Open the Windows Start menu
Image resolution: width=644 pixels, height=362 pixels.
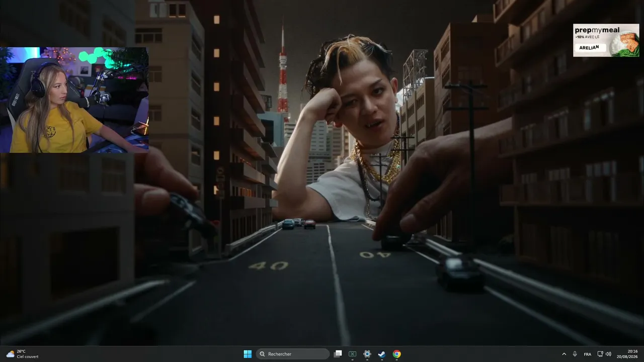click(248, 354)
